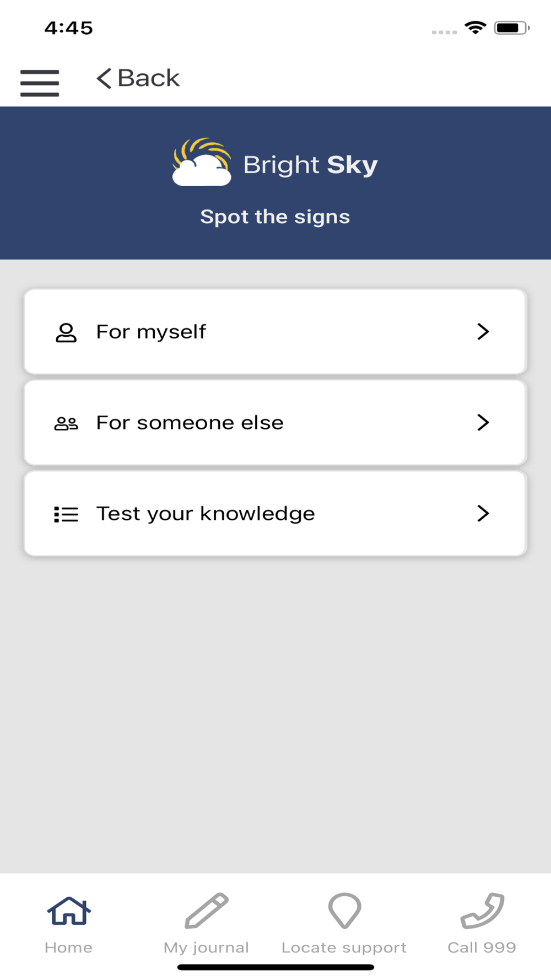551x980 pixels.
Task: Tap the single person icon
Action: click(x=66, y=332)
